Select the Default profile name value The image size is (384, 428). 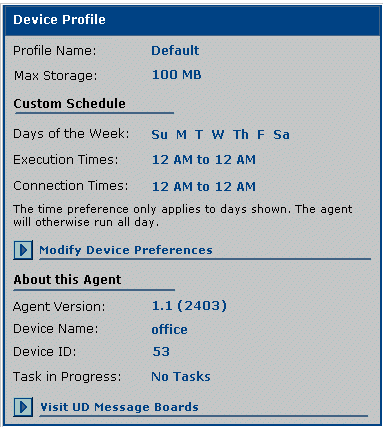click(175, 51)
